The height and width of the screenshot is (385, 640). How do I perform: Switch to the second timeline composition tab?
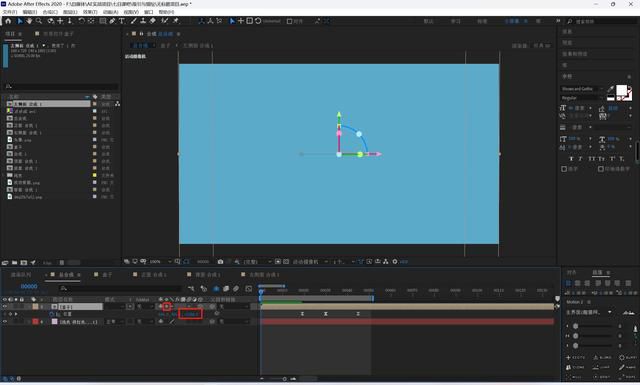tap(104, 275)
